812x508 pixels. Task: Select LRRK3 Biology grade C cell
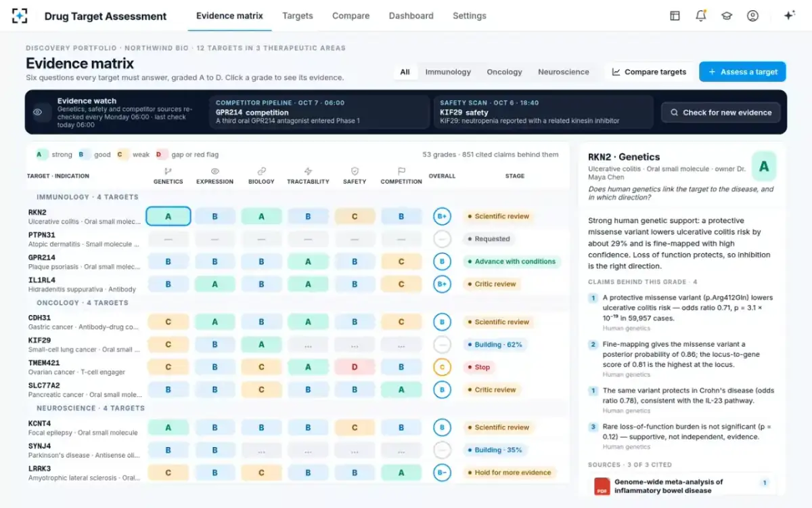pyautogui.click(x=261, y=473)
